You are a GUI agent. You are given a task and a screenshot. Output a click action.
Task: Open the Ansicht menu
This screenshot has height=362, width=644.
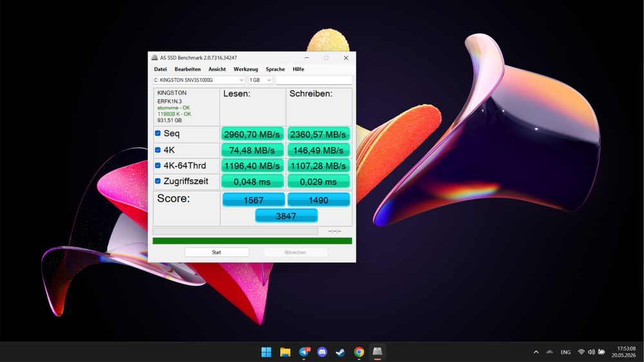[x=217, y=69]
